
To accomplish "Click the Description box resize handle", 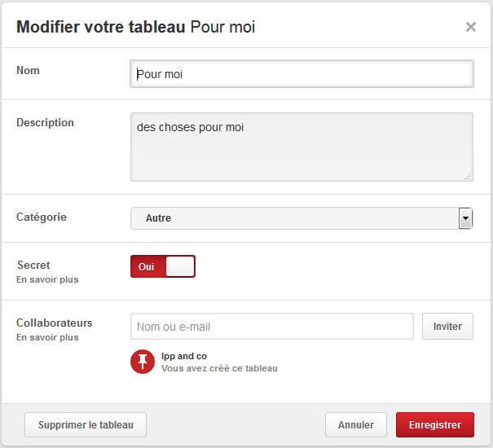I will click(468, 176).
